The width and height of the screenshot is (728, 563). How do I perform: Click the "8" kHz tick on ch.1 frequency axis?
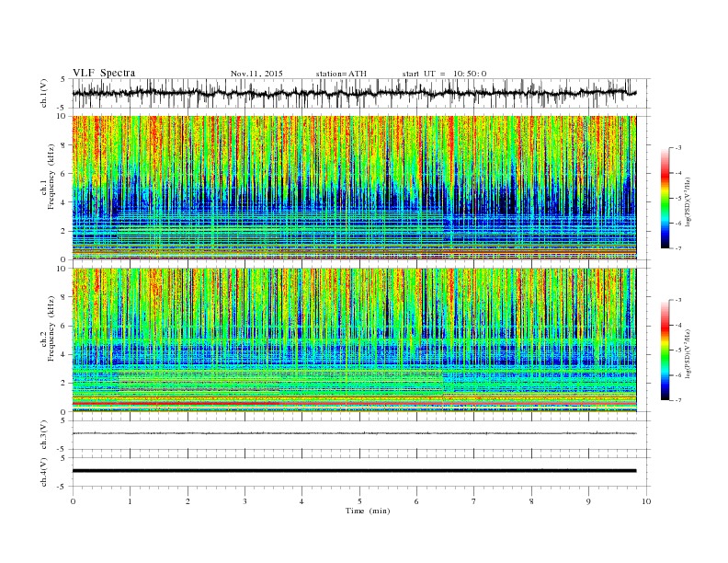(x=64, y=145)
